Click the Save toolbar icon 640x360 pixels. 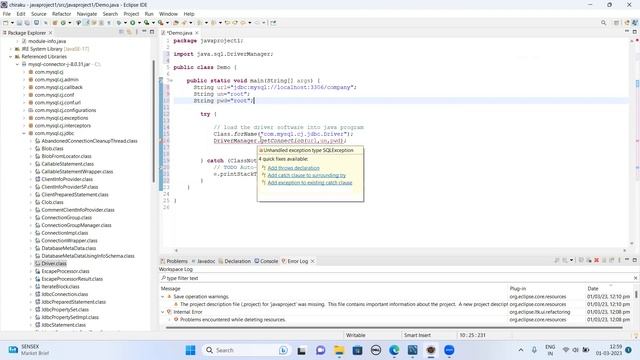pos(19,23)
